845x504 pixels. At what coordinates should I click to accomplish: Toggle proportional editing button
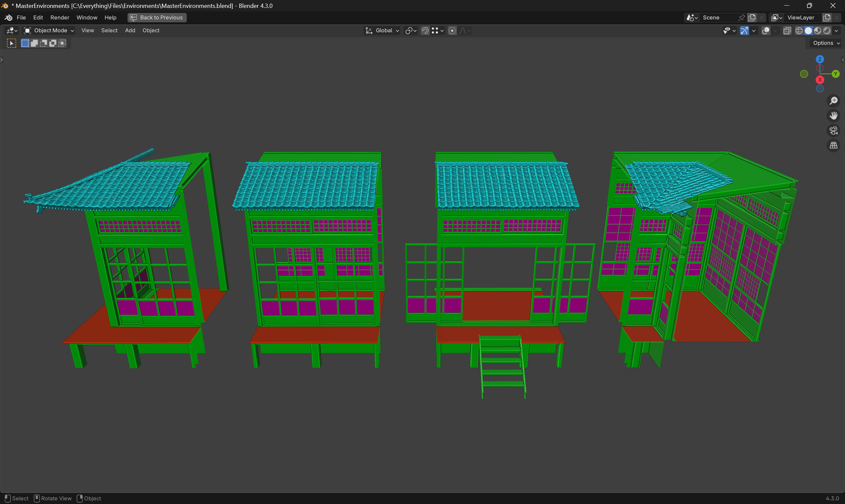(452, 31)
